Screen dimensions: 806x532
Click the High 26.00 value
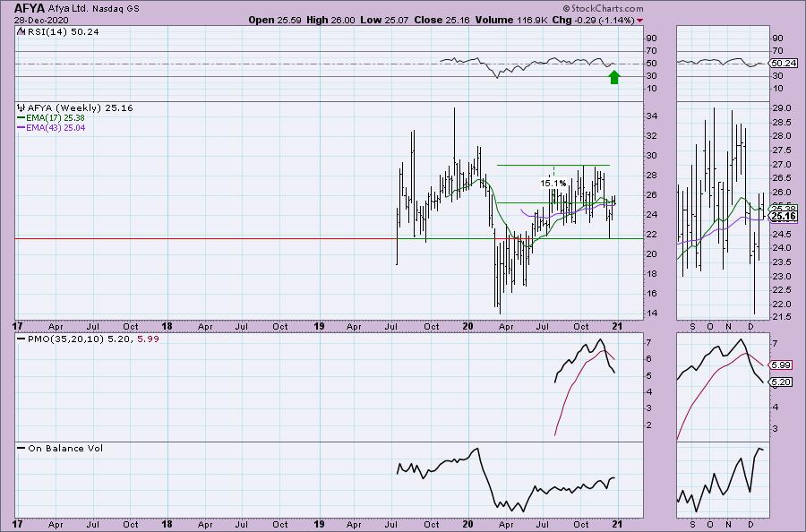click(x=330, y=20)
